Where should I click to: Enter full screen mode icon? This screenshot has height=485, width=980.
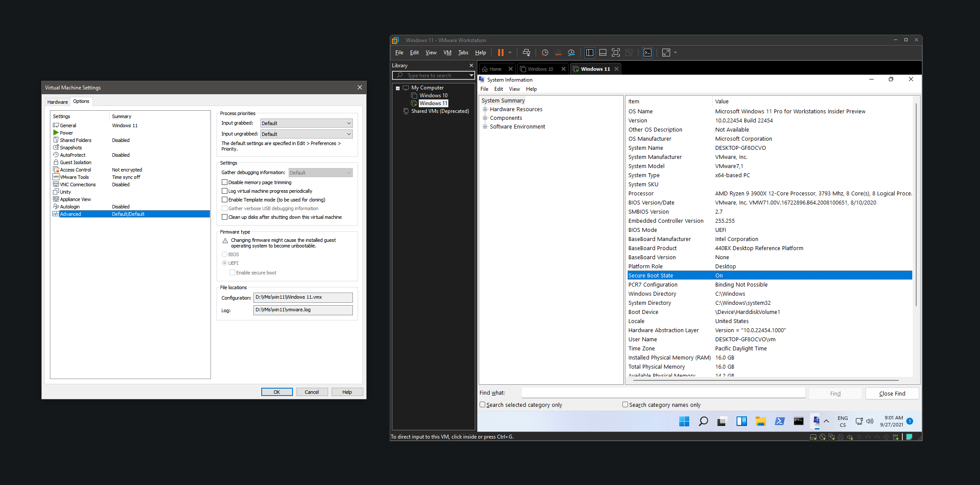click(615, 53)
